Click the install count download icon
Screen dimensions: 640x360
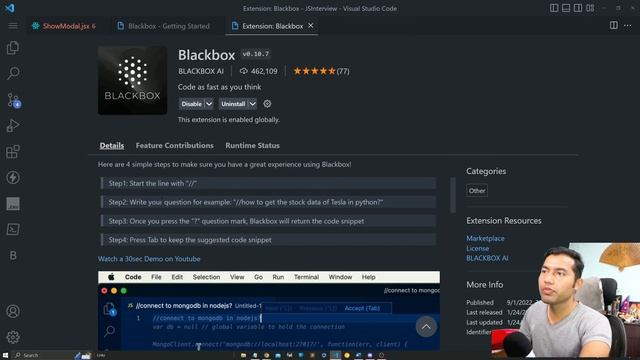click(x=244, y=71)
